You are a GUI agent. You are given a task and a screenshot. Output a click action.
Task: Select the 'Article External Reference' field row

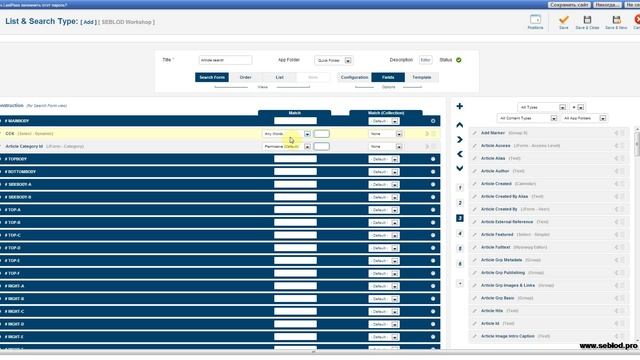[549, 222]
